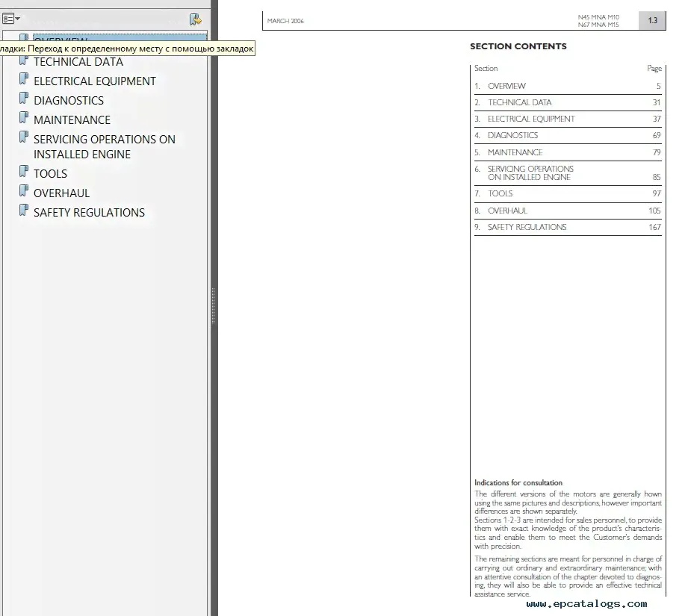Select the bookmark icon beside MAINTENANCE
Image resolution: width=685 pixels, height=616 pixels.
[24, 119]
